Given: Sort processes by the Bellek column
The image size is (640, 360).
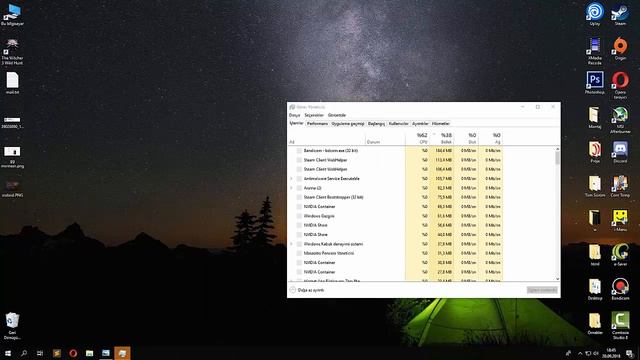Looking at the screenshot, I should 441,138.
